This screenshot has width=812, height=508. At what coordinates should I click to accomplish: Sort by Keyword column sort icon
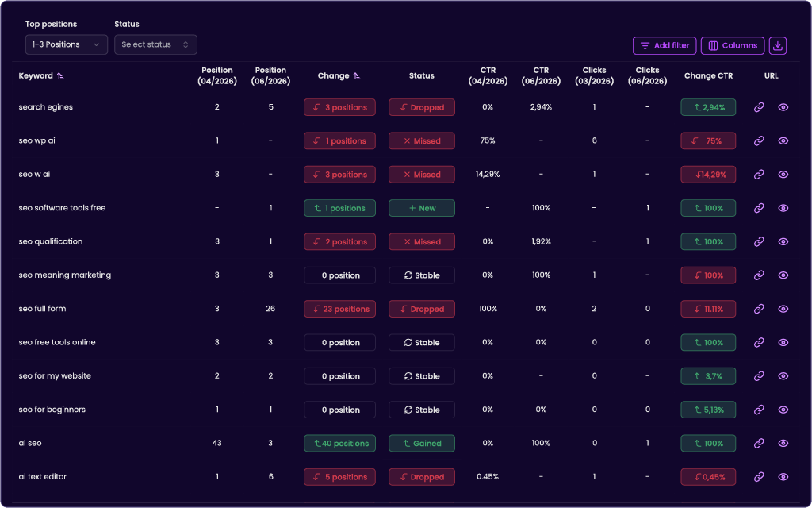point(60,76)
